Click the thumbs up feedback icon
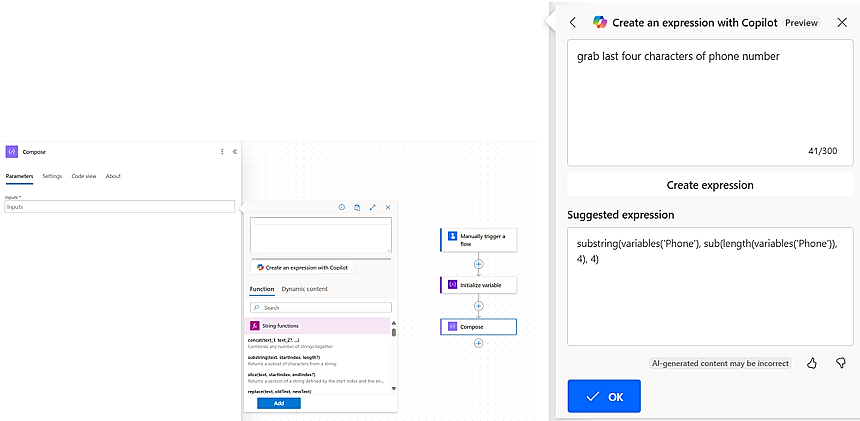 [811, 363]
